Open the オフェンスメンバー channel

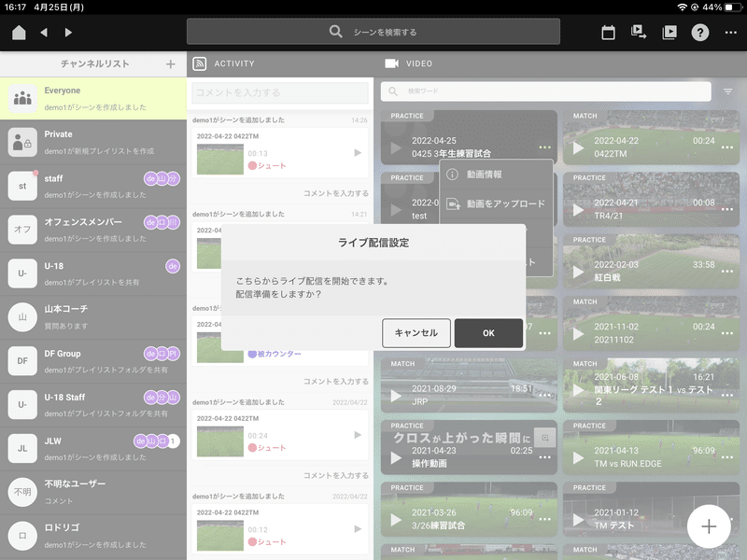point(93,230)
